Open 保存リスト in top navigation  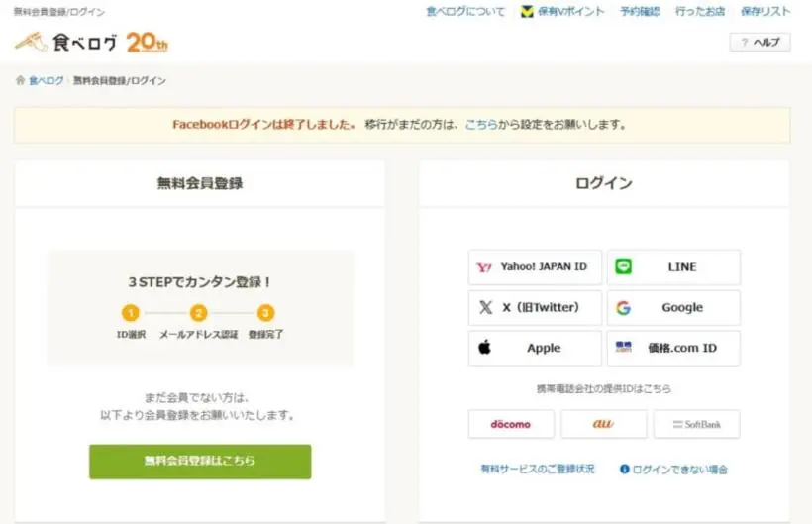tap(765, 12)
